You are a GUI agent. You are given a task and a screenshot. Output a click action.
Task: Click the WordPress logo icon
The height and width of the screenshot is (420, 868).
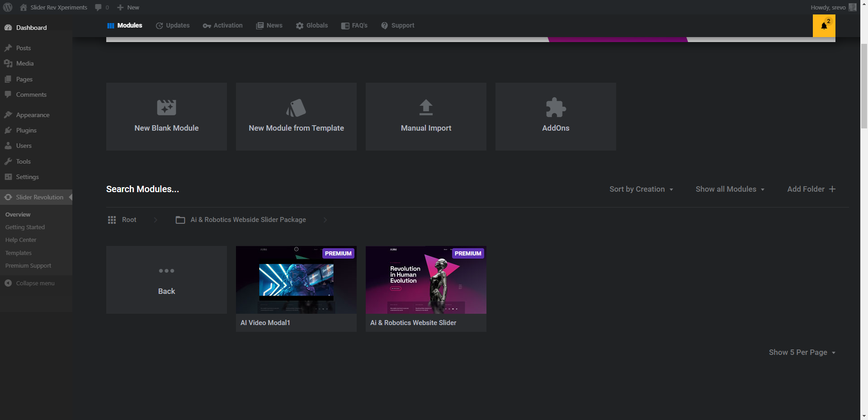(x=8, y=7)
